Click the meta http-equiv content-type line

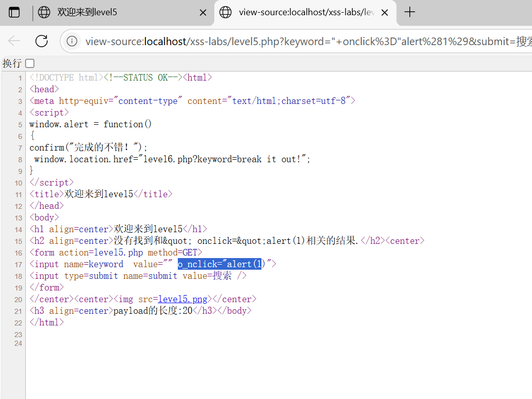192,101
